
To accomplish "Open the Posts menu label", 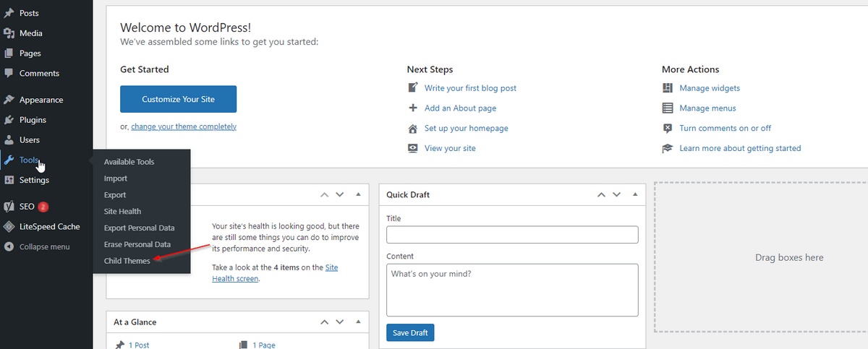I will point(29,13).
